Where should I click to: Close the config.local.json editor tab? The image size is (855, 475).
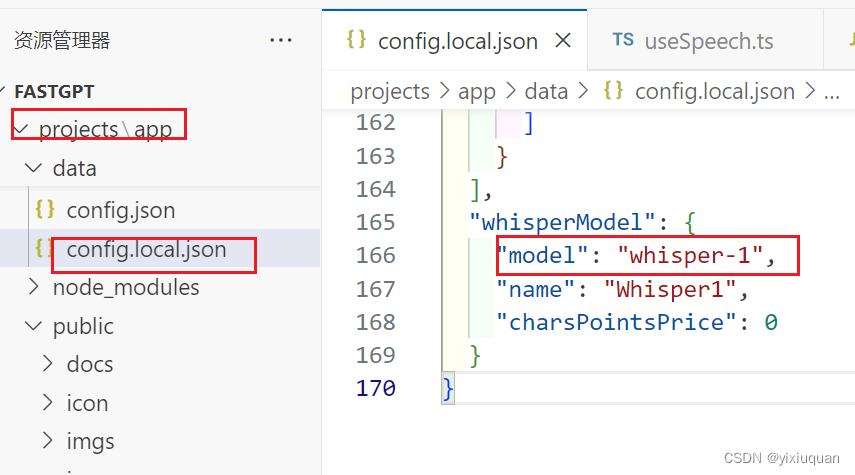click(x=563, y=40)
